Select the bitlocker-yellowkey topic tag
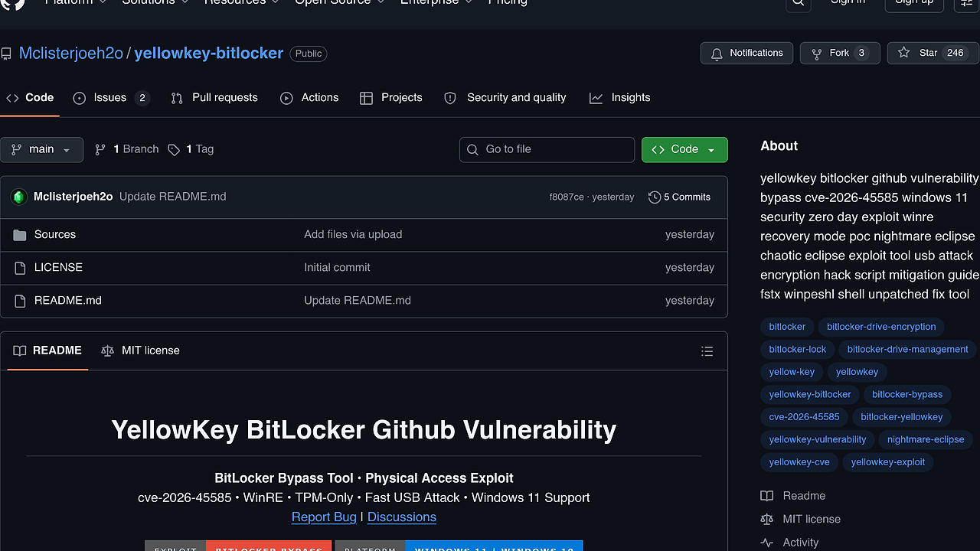The height and width of the screenshot is (551, 980). (902, 417)
